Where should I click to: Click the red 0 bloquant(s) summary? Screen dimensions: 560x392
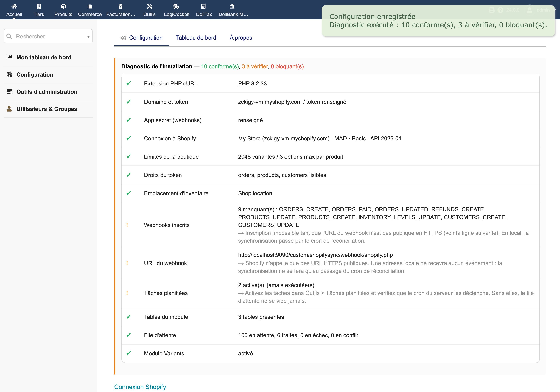click(x=287, y=66)
